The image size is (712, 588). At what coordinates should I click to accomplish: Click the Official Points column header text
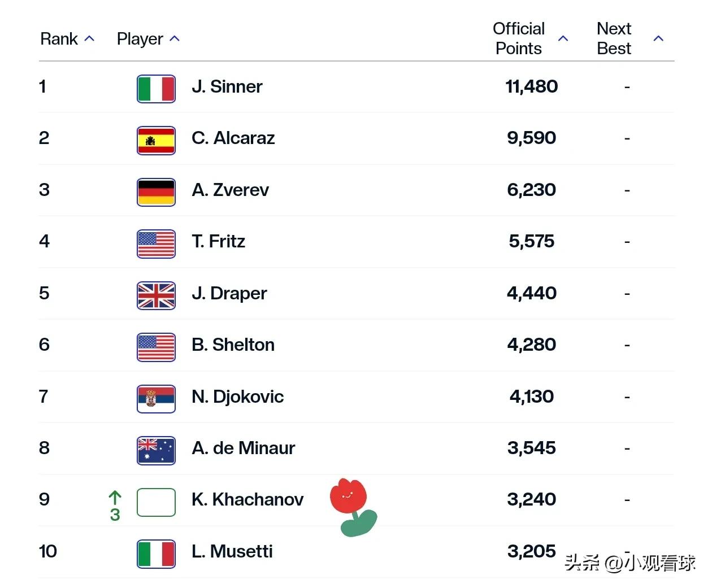[x=519, y=38]
